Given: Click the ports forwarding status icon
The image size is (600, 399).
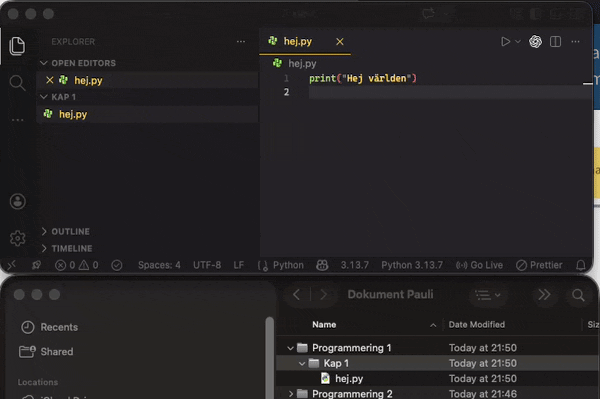Looking at the screenshot, I should click(36, 265).
